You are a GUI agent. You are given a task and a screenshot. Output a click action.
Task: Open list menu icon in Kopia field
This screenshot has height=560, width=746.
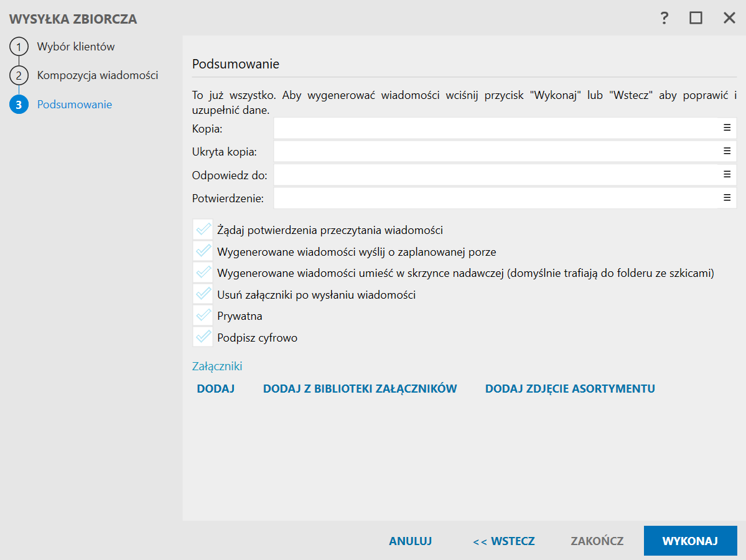pyautogui.click(x=727, y=128)
